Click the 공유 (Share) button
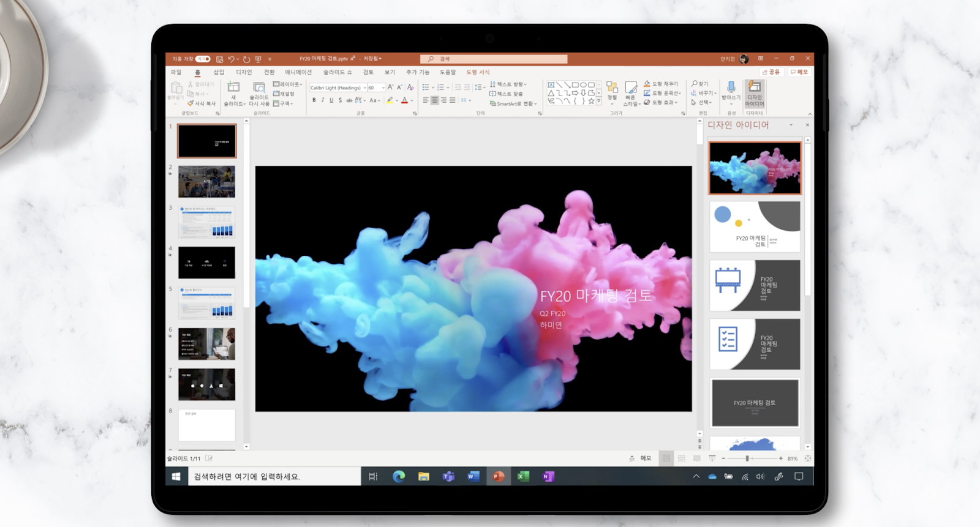Image resolution: width=980 pixels, height=527 pixels. pos(771,72)
